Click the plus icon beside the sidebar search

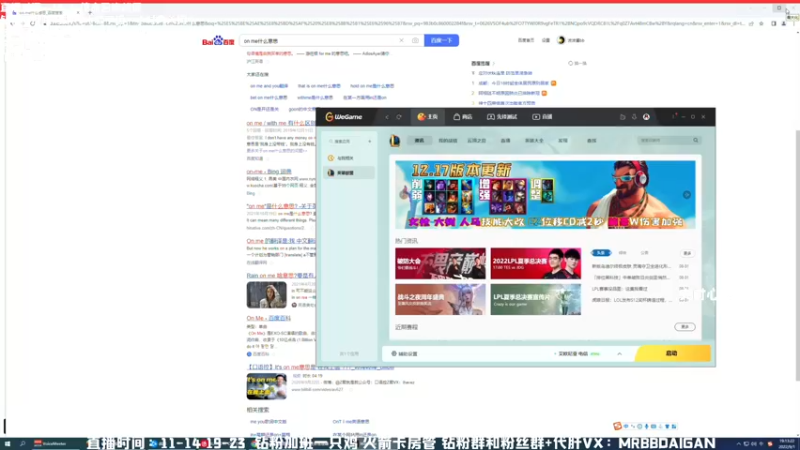tap(369, 141)
